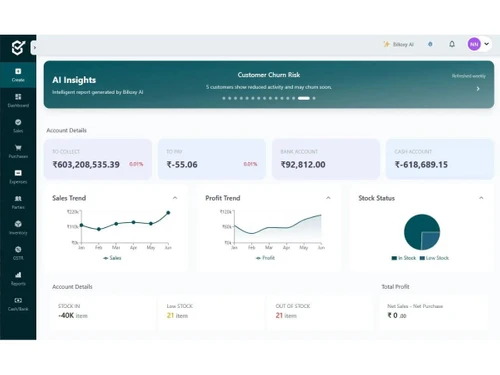Toggle the Sales legend series
The width and height of the screenshot is (500, 375).
pyautogui.click(x=112, y=258)
